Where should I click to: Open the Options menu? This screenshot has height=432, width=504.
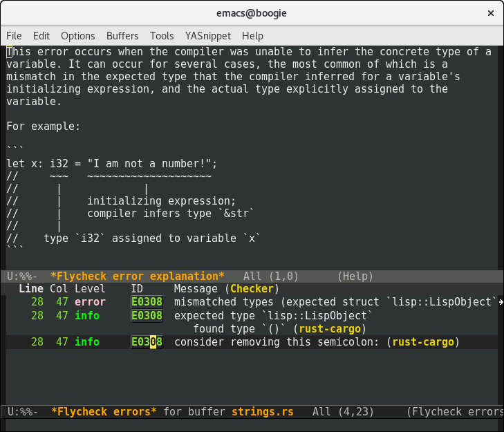click(77, 36)
